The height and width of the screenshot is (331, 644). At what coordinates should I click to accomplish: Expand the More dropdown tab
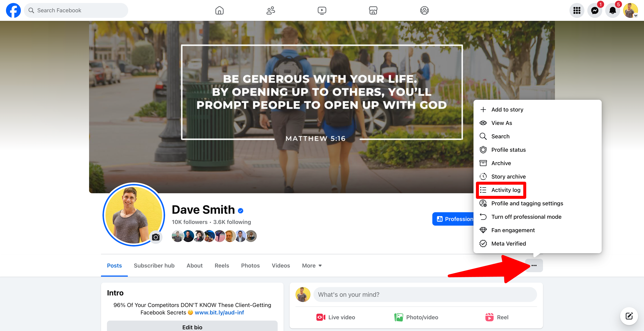click(x=312, y=265)
